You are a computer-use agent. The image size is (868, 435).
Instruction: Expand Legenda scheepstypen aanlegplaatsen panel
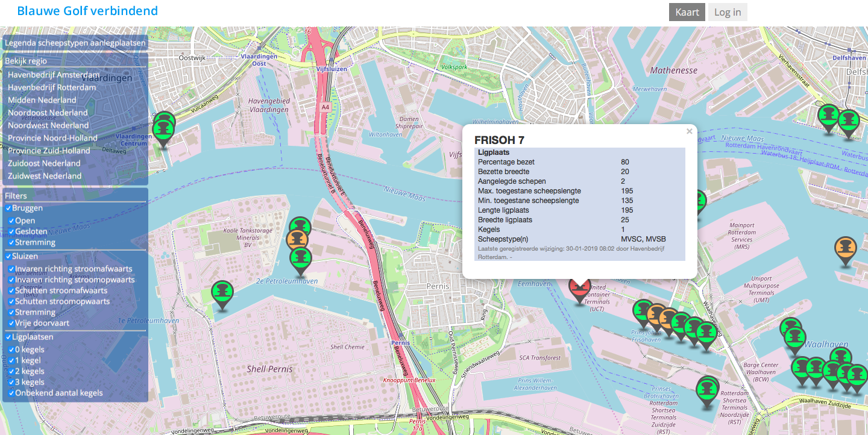75,43
